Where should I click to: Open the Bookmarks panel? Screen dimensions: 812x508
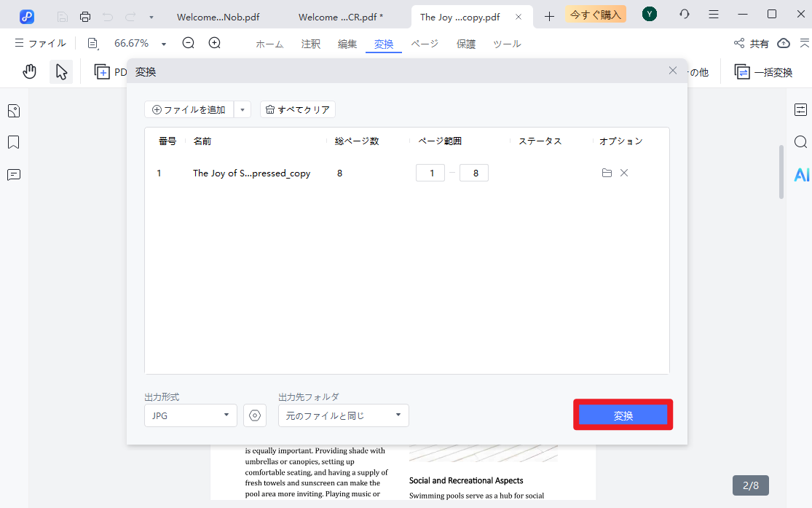(13, 142)
